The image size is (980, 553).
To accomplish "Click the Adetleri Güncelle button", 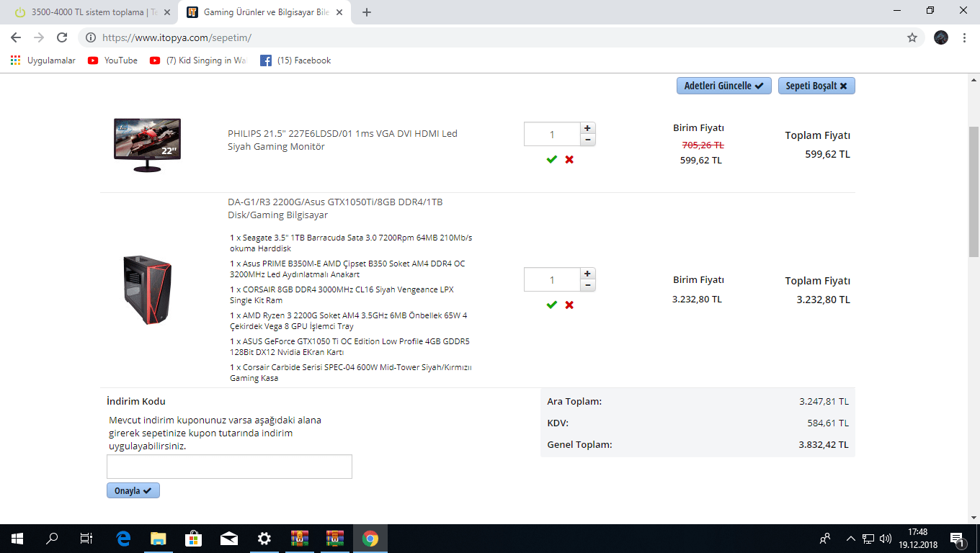I will (724, 86).
